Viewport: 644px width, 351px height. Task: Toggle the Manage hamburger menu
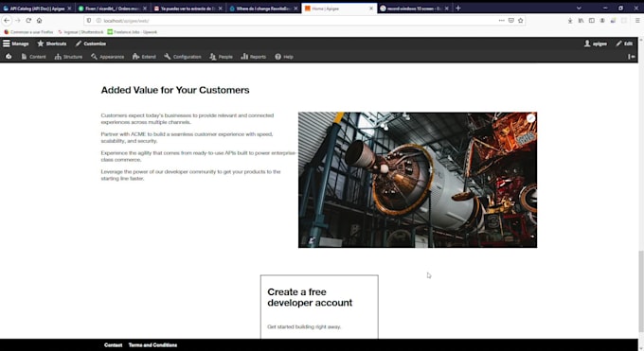click(15, 44)
